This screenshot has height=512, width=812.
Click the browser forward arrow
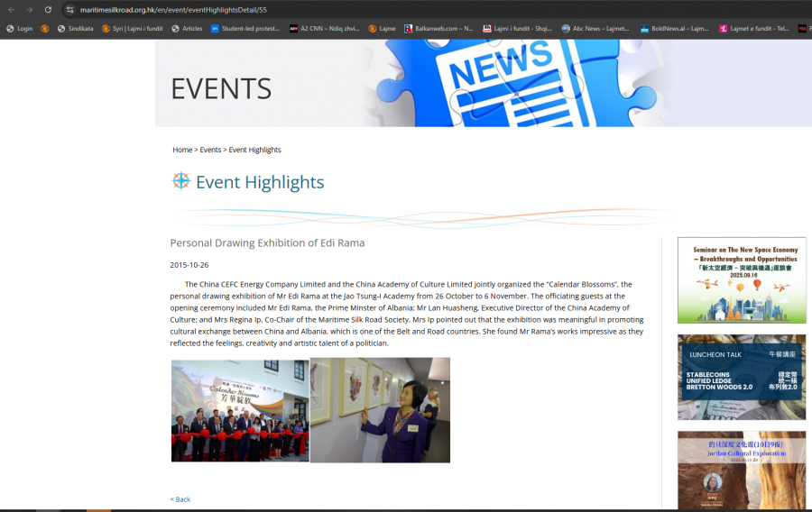click(x=30, y=9)
